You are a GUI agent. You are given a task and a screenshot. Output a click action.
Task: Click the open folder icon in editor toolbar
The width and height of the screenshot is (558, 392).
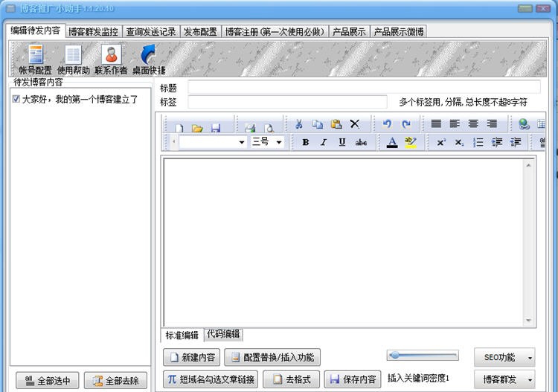click(197, 128)
